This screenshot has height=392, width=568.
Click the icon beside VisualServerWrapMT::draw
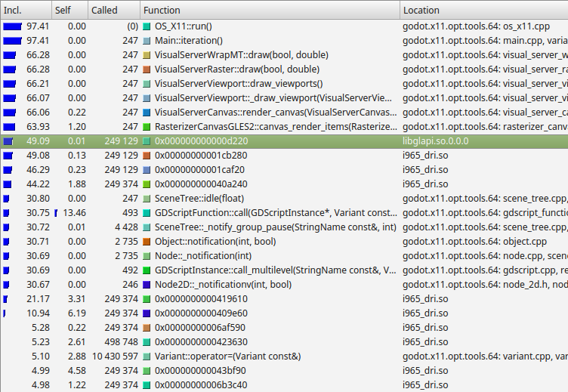point(147,55)
